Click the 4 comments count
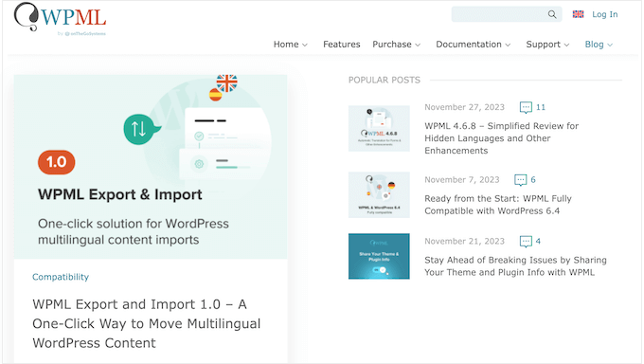Image resolution: width=644 pixels, height=364 pixels. [x=538, y=242]
